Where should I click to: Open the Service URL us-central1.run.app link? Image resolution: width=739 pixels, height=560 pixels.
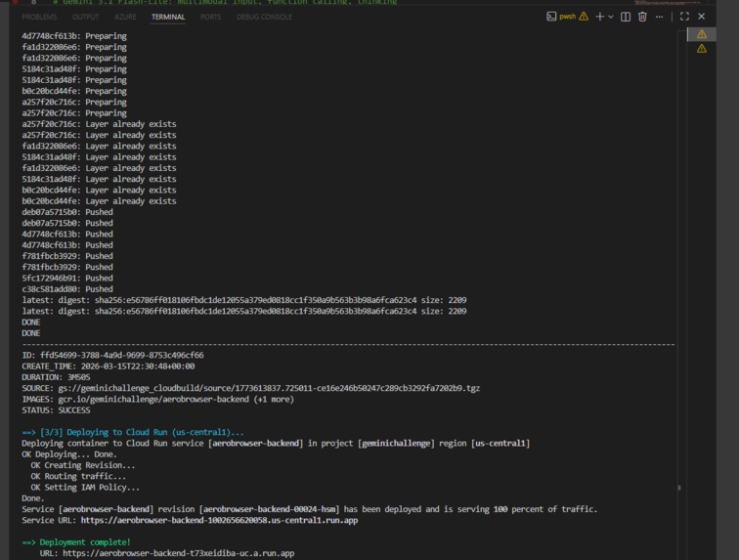[219, 520]
